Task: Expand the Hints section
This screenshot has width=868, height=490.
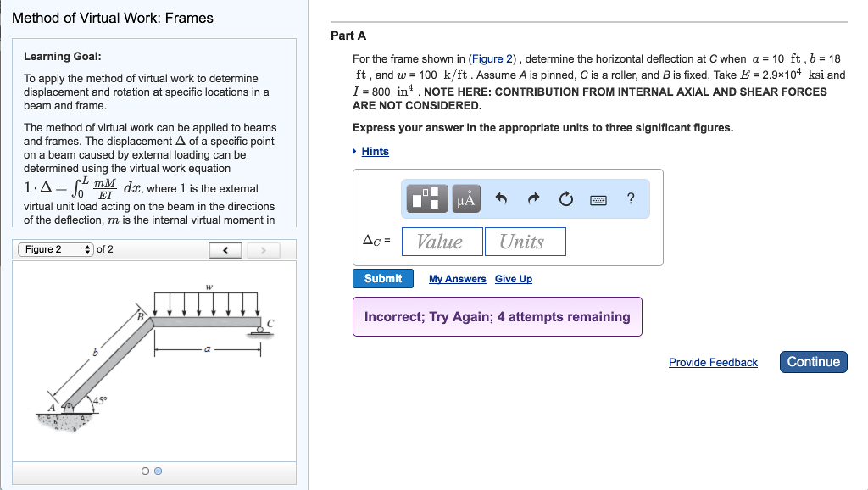Action: tap(375, 152)
